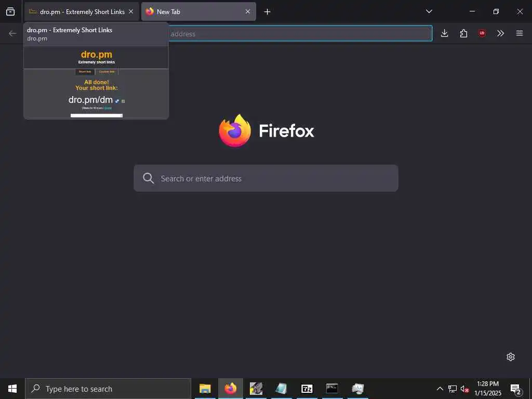Open the Extensions puzzle icon
This screenshot has height=399, width=532.
click(x=463, y=33)
